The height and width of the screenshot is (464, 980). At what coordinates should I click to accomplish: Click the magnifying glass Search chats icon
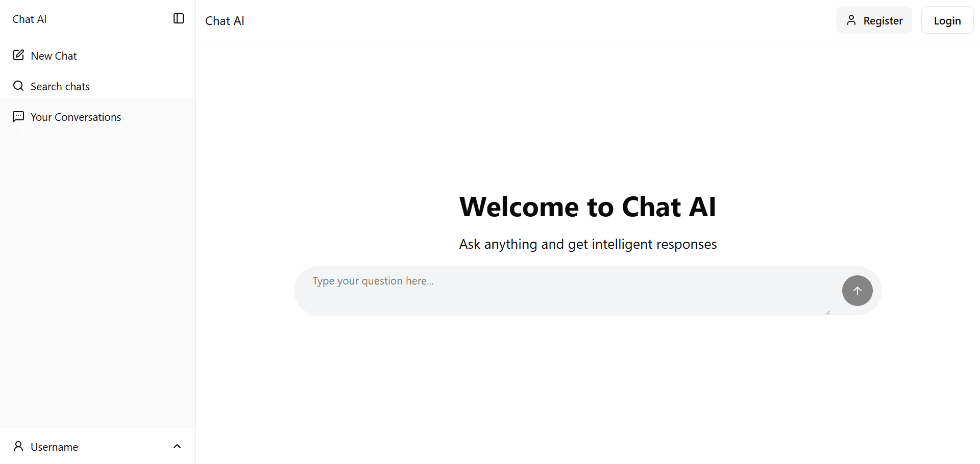[18, 86]
